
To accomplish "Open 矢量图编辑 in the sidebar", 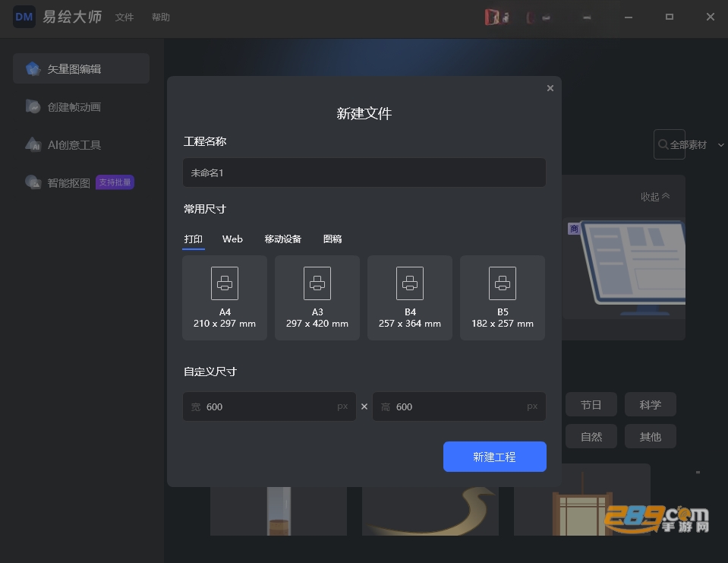I will pos(81,68).
